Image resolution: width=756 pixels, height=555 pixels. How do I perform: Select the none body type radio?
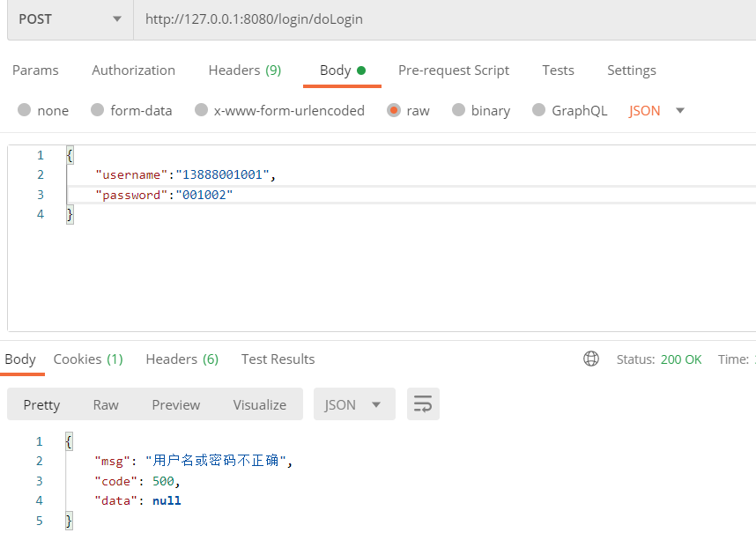(x=24, y=110)
